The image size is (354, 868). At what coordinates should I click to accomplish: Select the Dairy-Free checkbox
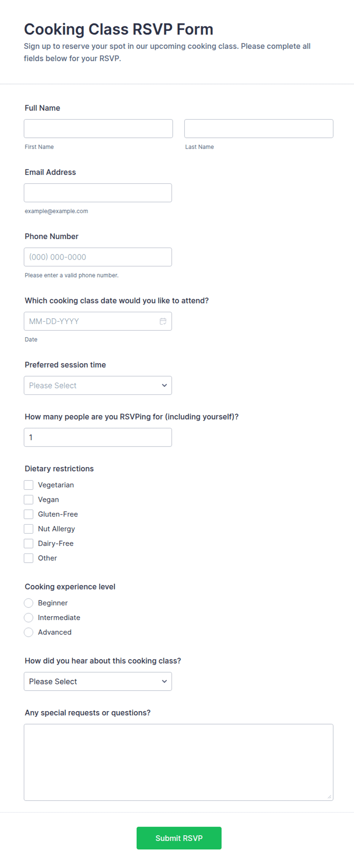pyautogui.click(x=29, y=544)
